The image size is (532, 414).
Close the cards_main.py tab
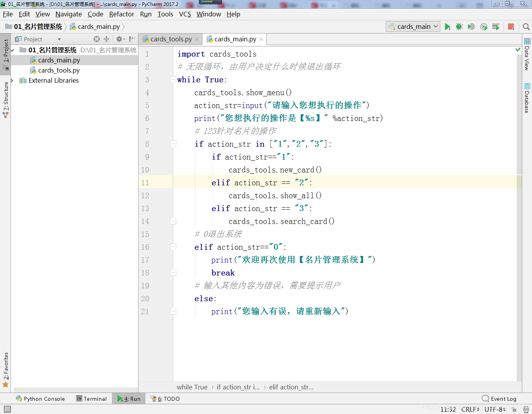261,39
